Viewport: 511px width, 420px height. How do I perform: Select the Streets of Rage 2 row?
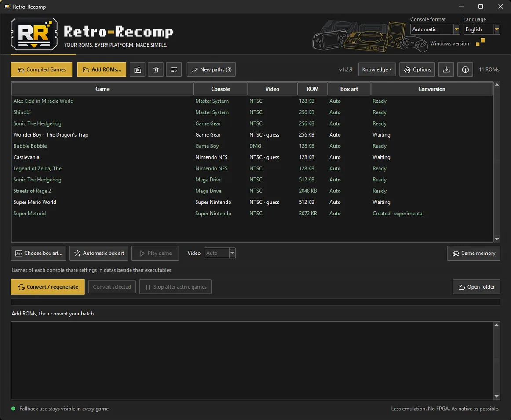252,191
